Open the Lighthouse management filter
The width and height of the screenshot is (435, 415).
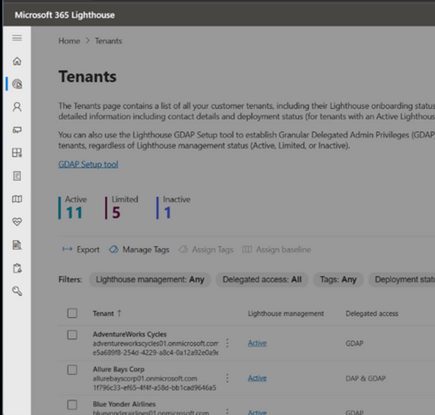point(150,279)
